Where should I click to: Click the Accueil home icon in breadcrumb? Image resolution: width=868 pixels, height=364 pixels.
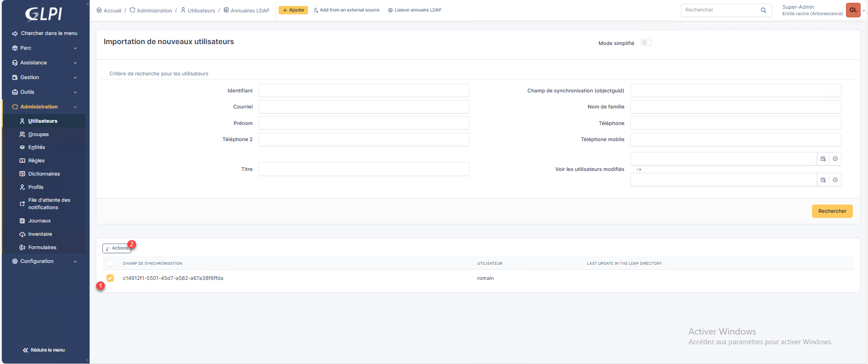pyautogui.click(x=99, y=10)
